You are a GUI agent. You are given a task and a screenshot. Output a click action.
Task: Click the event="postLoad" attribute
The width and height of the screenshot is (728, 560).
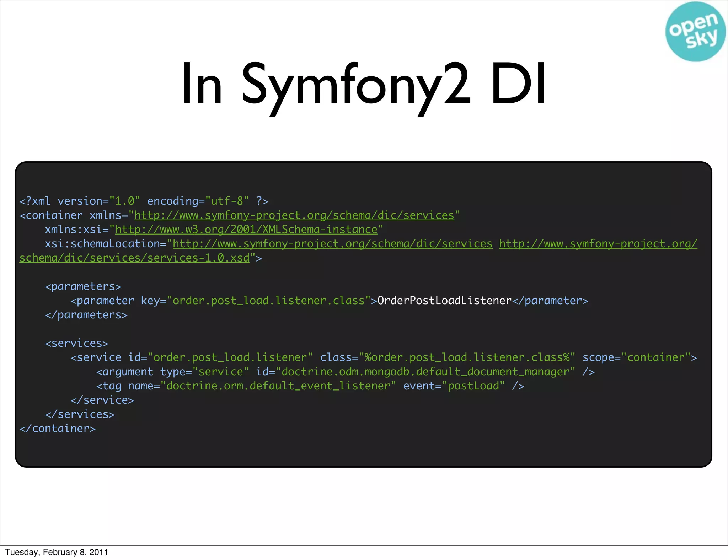click(454, 386)
